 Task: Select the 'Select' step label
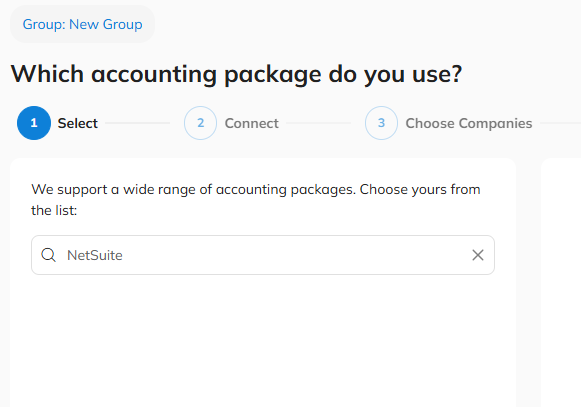pos(77,123)
